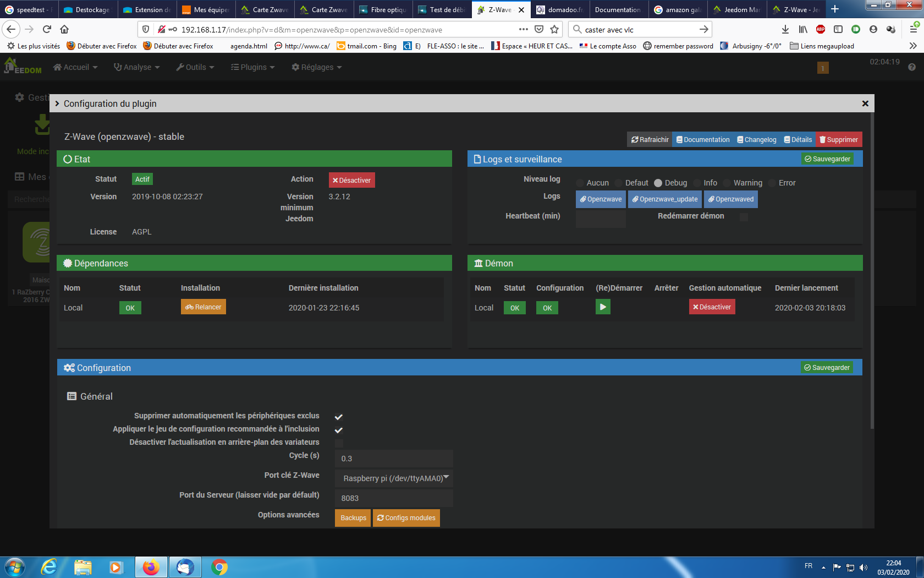
Task: Open Internet Explorer from the taskbar
Action: click(49, 567)
